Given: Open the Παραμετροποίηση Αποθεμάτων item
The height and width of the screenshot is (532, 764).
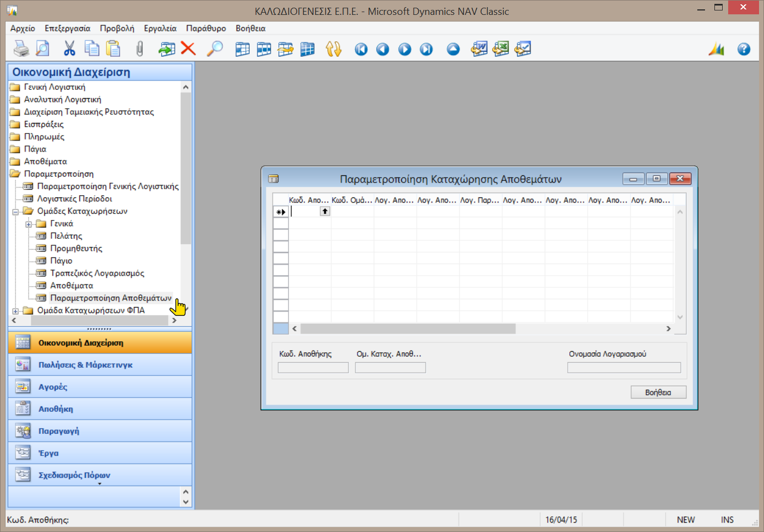Looking at the screenshot, I should (111, 298).
